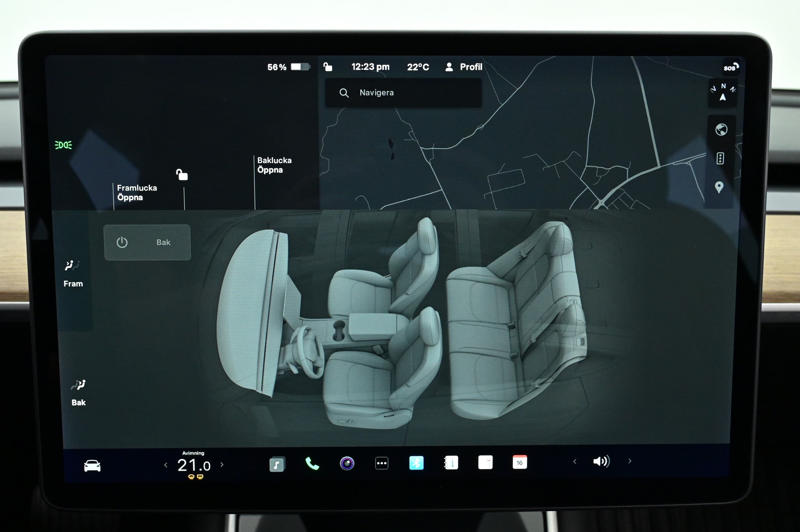Select Bak rear climate tab
800x532 pixels.
click(78, 393)
